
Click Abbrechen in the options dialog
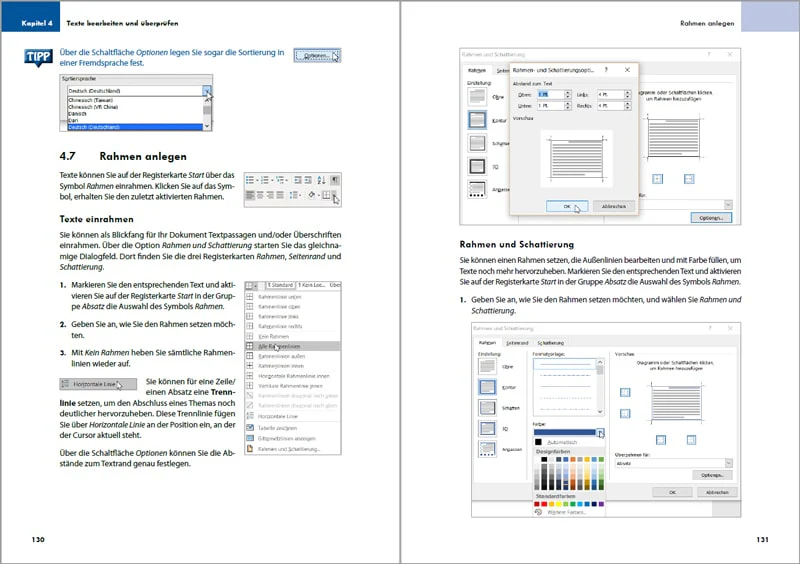[614, 206]
